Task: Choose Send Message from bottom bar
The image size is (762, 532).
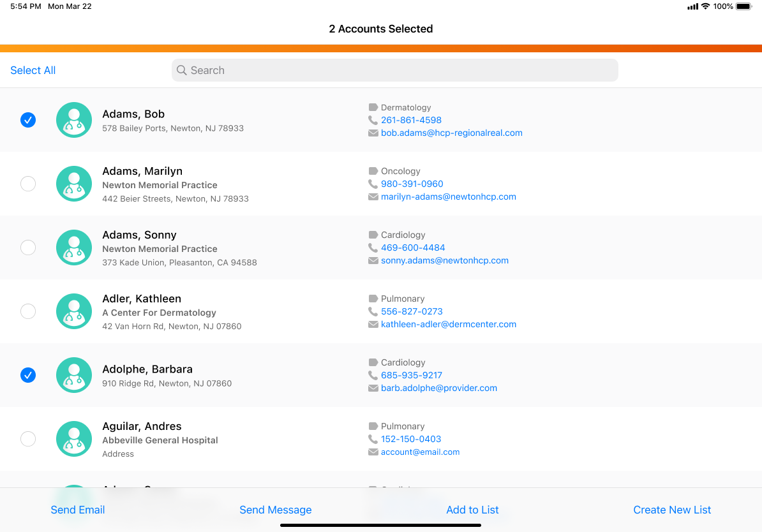Action: [276, 510]
